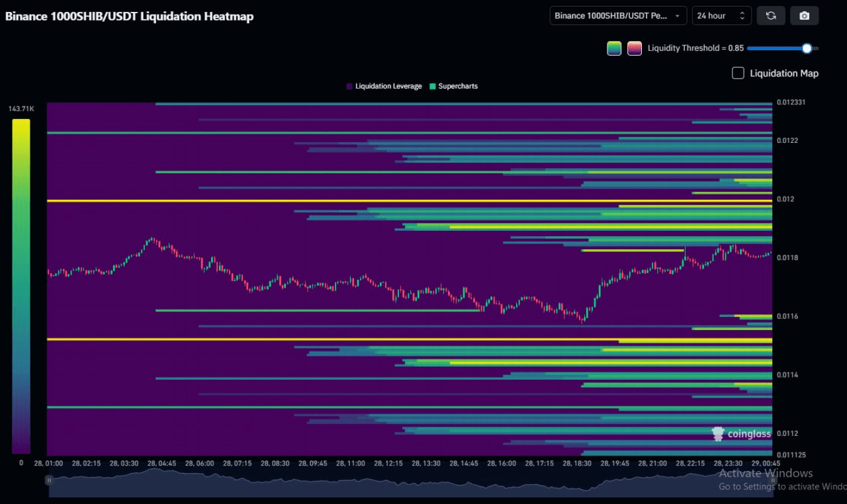Click the 0.012 price label on axis
The image size is (847, 504).
tap(785, 199)
